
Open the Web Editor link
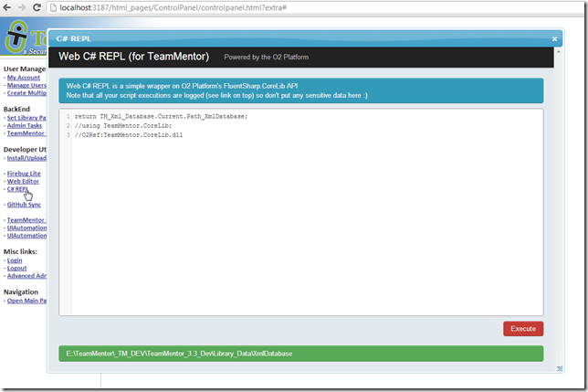23,182
